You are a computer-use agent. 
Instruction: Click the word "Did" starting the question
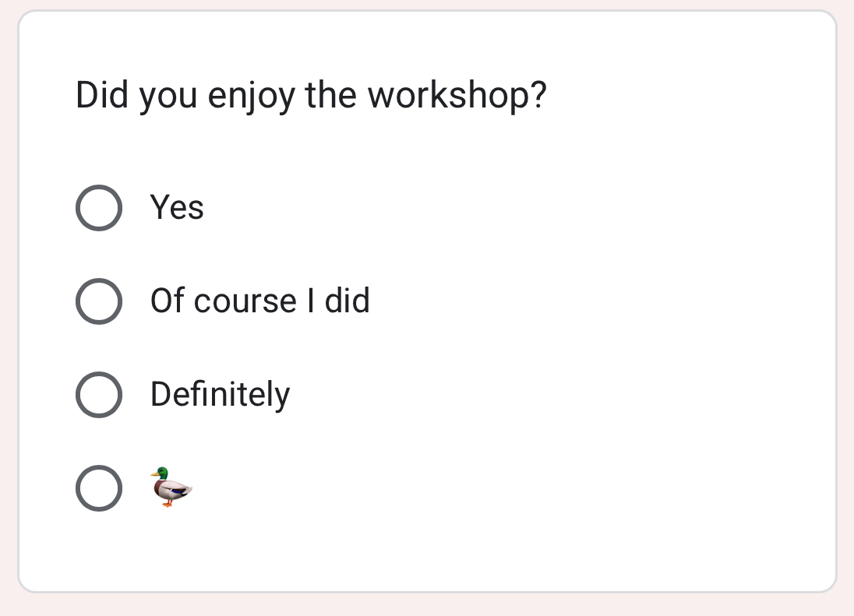104,96
